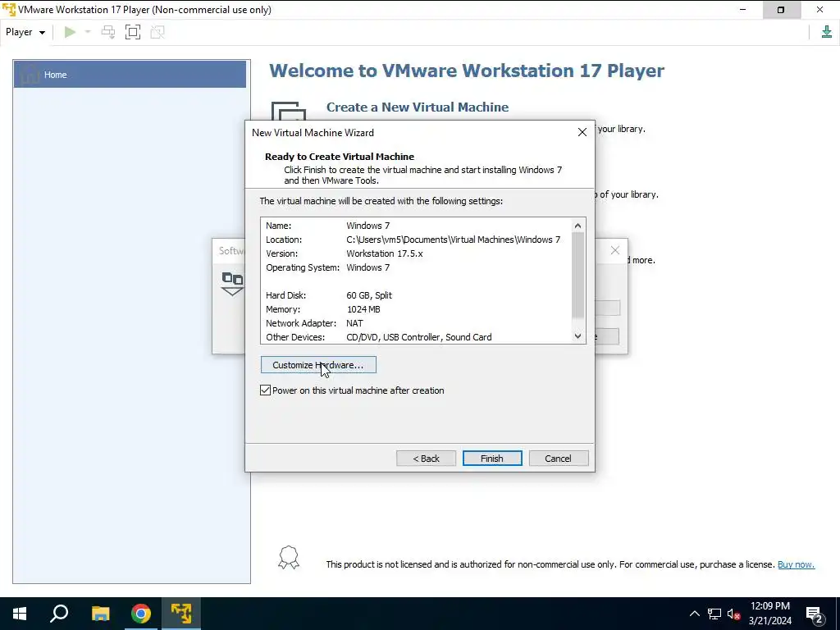840x630 pixels.
Task: Click the settings list scrollbar thumb
Action: coord(577,275)
